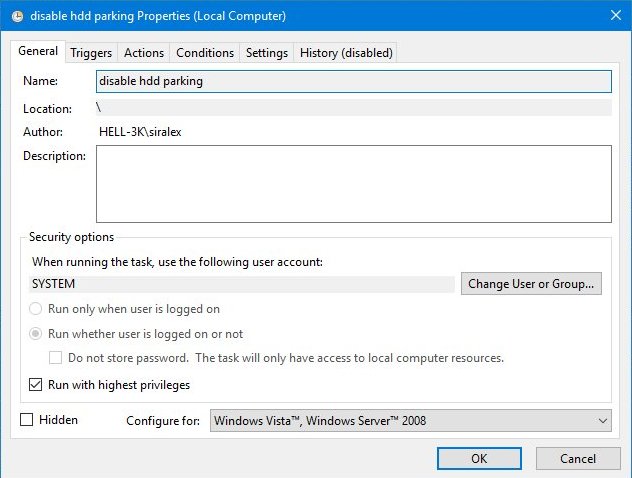This screenshot has width=632, height=478.
Task: Switch to the General tab
Action: 38,51
